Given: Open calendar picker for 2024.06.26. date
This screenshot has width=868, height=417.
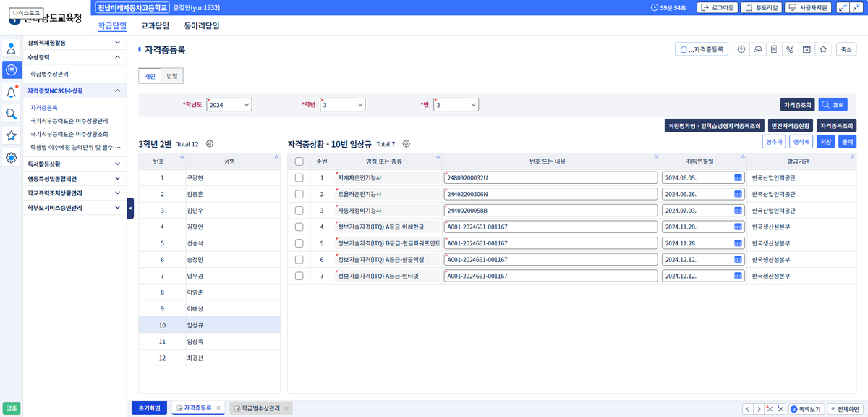Looking at the screenshot, I should (739, 194).
